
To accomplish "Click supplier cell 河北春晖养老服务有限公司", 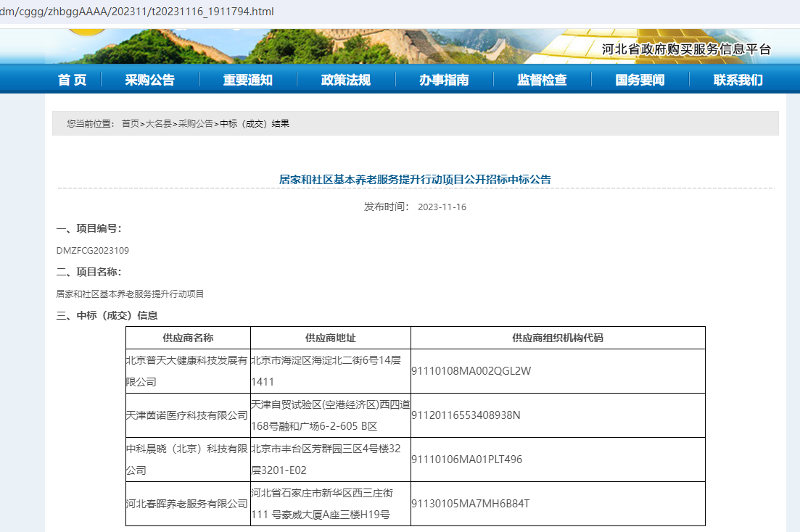I will [189, 504].
